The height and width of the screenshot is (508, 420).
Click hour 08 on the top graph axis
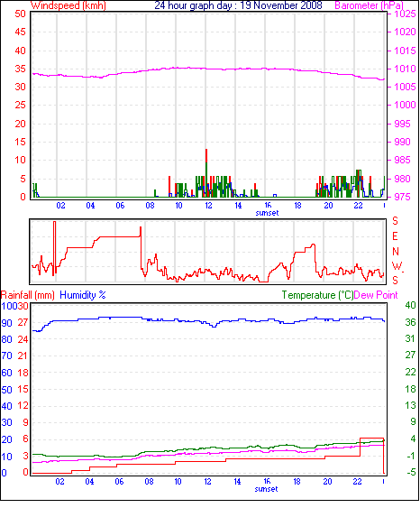(x=150, y=206)
